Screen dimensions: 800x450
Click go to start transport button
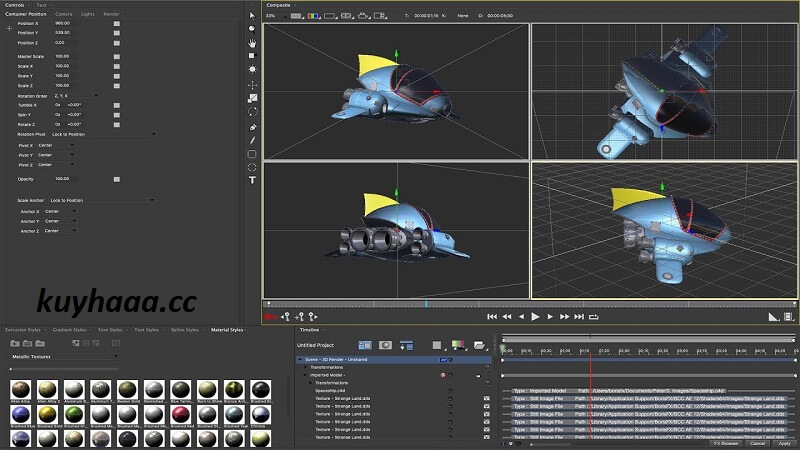tap(492, 317)
